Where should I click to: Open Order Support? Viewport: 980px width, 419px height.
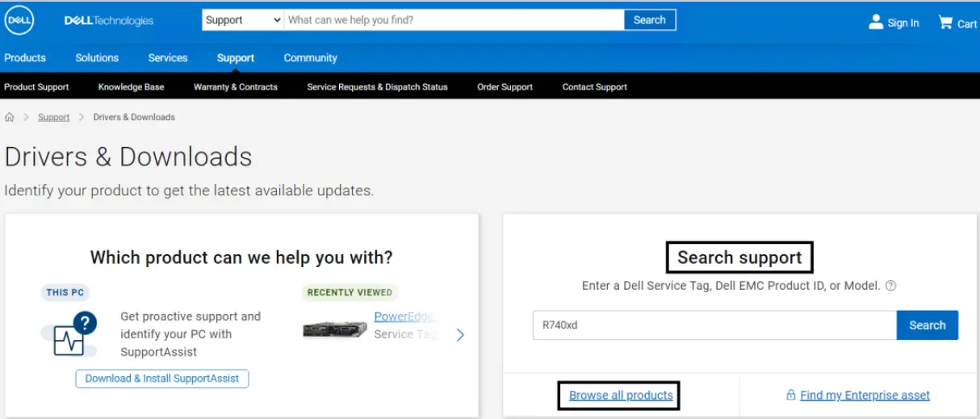pos(505,87)
